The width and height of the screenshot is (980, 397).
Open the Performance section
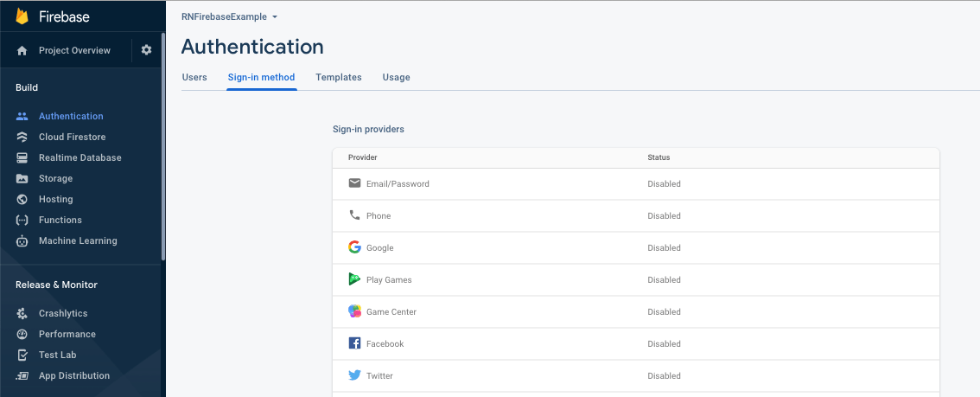(x=67, y=335)
